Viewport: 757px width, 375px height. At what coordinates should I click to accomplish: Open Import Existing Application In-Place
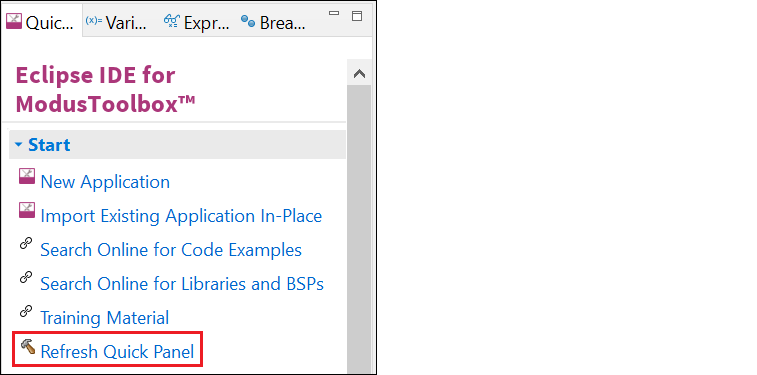coord(181,216)
